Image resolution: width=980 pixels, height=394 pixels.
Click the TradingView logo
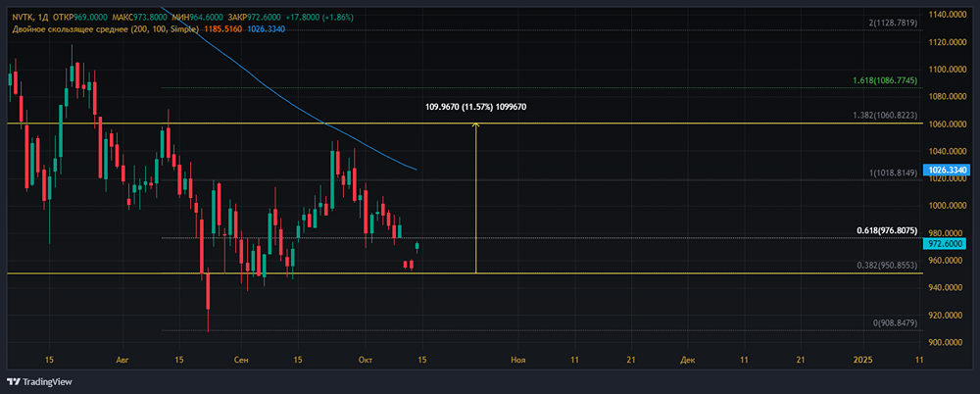(x=39, y=381)
